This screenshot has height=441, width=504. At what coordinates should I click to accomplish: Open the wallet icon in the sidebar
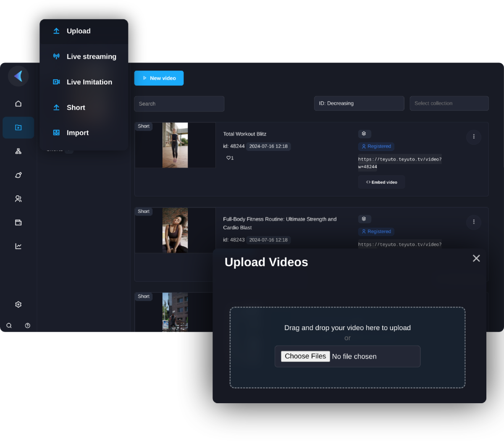18,223
